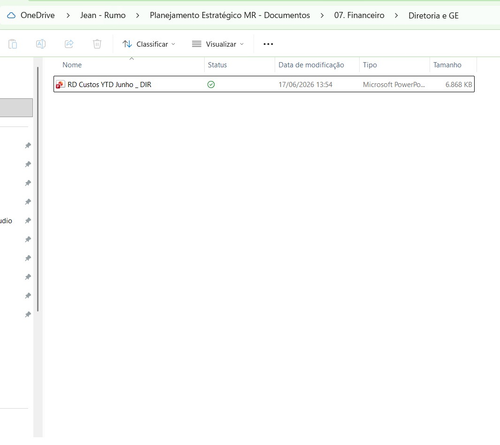Sort by the Tipo column header
This screenshot has width=500, height=445.
tap(370, 65)
